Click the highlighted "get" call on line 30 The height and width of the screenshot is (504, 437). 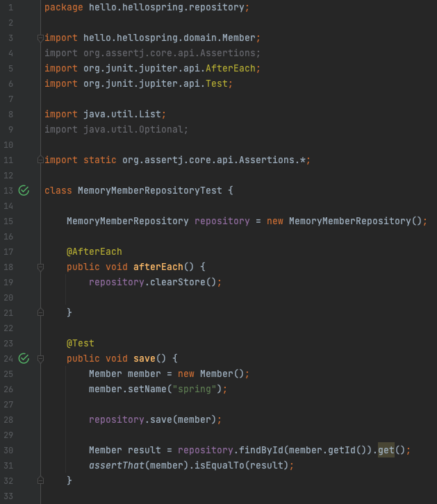386,451
